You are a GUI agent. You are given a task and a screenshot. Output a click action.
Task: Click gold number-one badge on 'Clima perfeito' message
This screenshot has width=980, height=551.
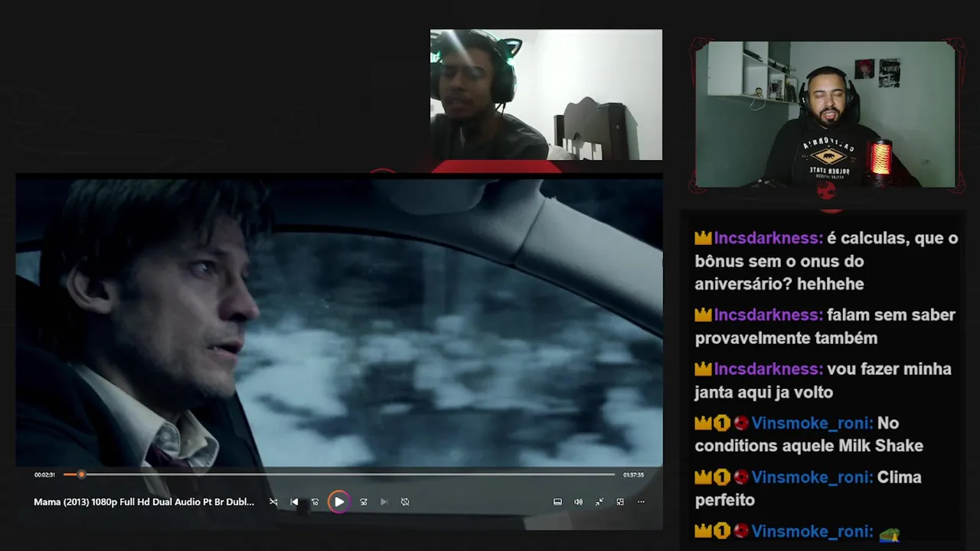[x=722, y=478]
